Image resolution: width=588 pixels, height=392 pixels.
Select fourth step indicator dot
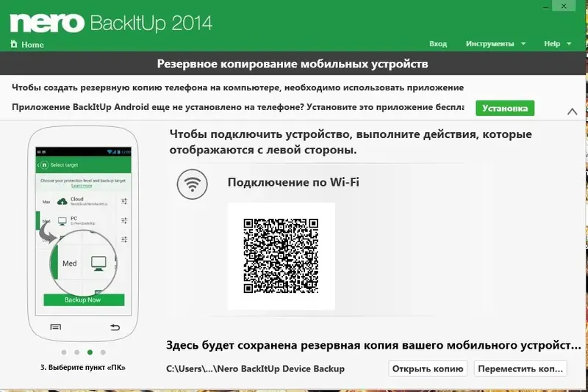click(103, 352)
